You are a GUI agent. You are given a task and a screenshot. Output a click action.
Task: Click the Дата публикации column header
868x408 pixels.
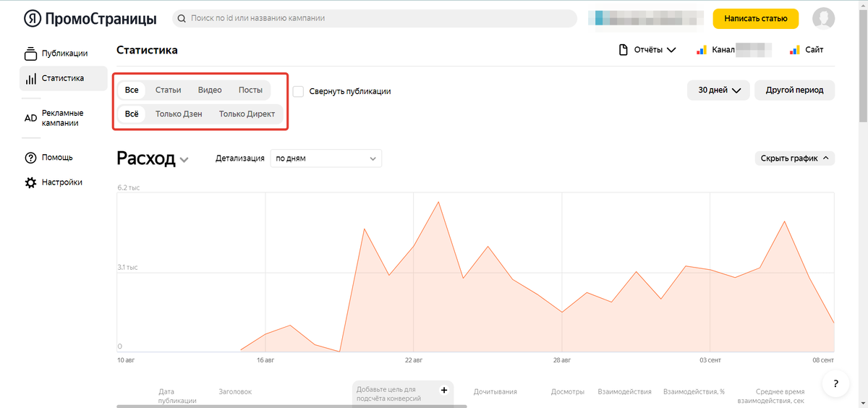pos(177,396)
